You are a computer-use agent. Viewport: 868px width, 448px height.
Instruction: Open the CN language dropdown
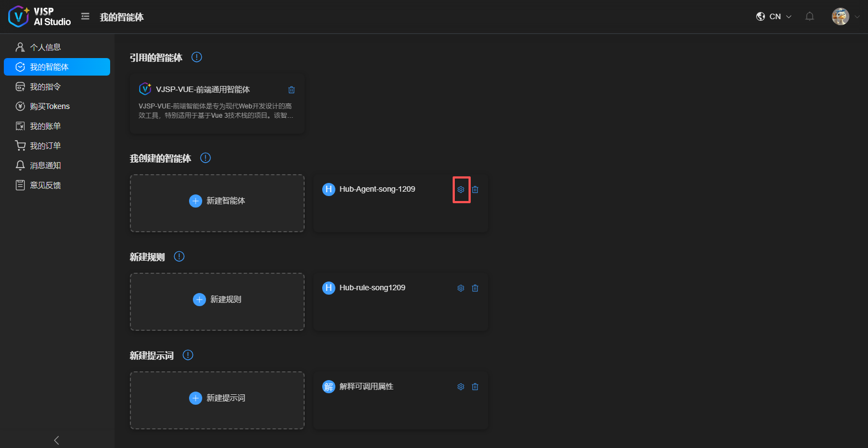click(x=774, y=16)
